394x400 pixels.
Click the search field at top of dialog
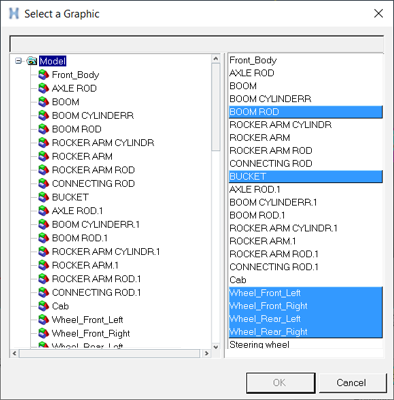(197, 44)
